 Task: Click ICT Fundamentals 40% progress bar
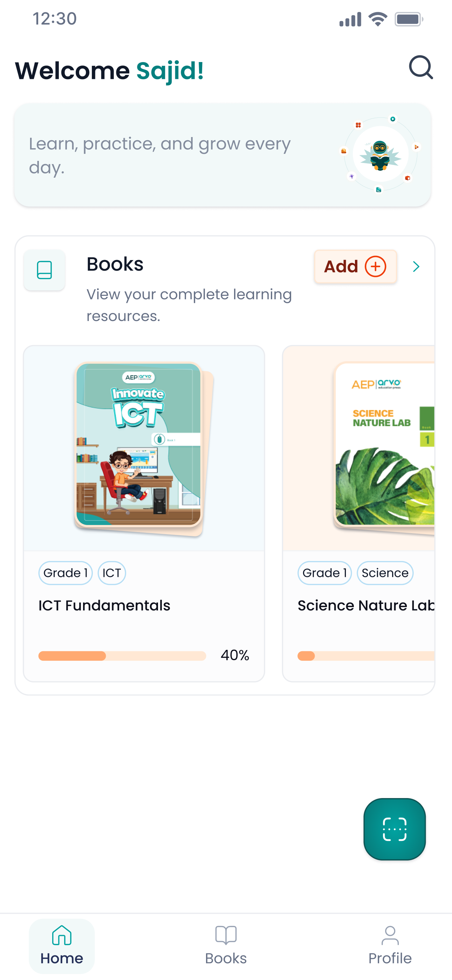pos(122,655)
